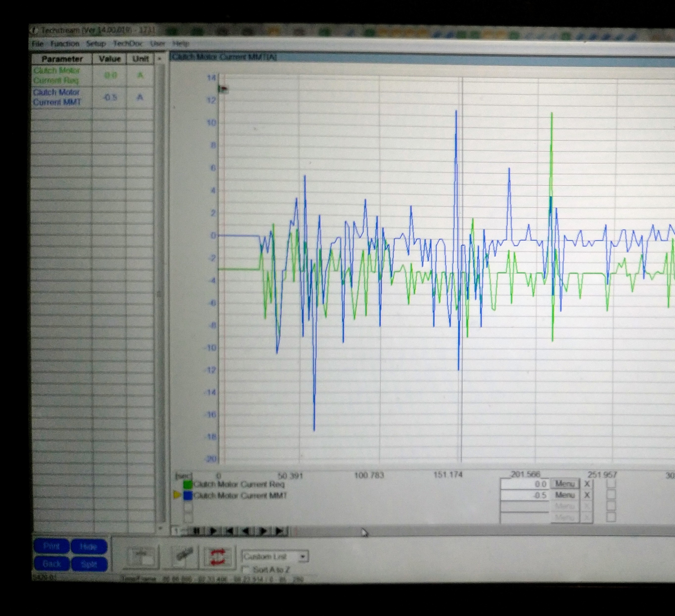Viewport: 675px width, 616px height.
Task: Jump to first frame of recording
Action: click(x=229, y=531)
